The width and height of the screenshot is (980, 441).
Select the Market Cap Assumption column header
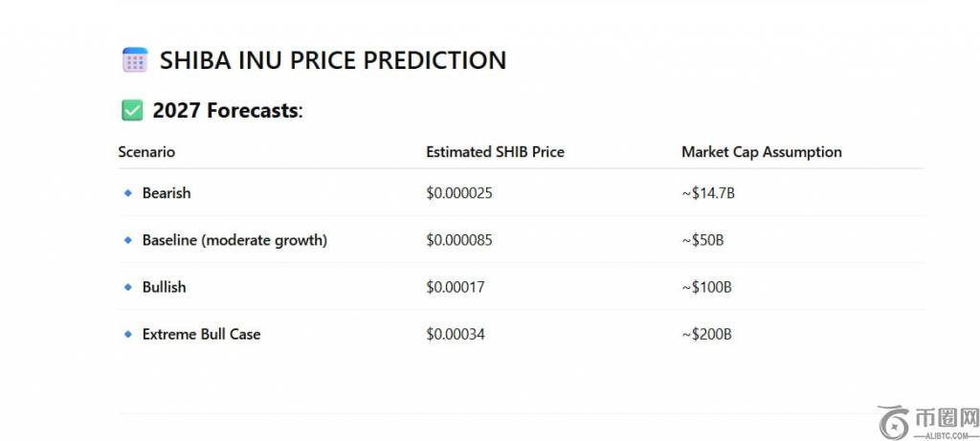click(761, 152)
